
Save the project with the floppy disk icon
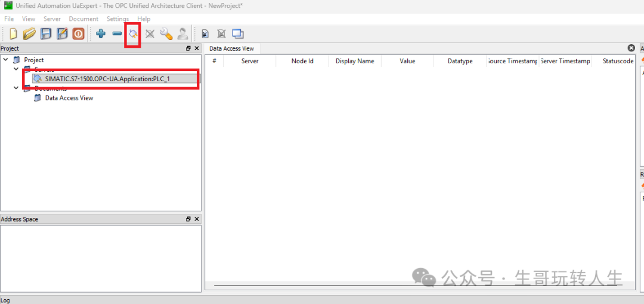click(x=45, y=33)
